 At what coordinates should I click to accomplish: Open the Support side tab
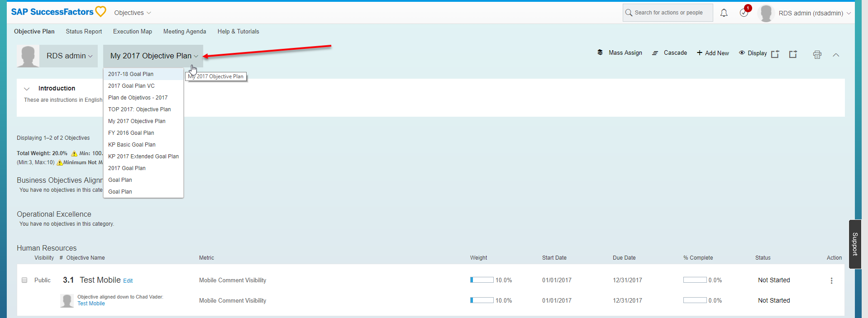855,244
